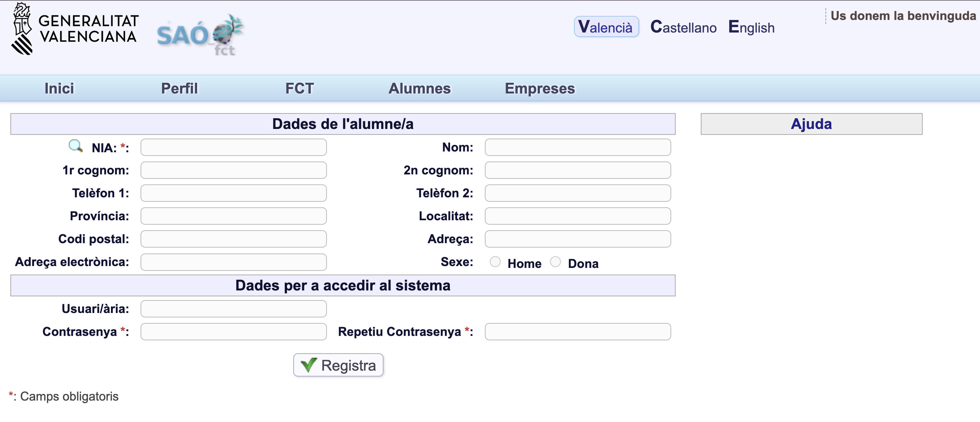This screenshot has width=980, height=422.
Task: Click the Generalitat Valenciana logo
Action: point(75,29)
